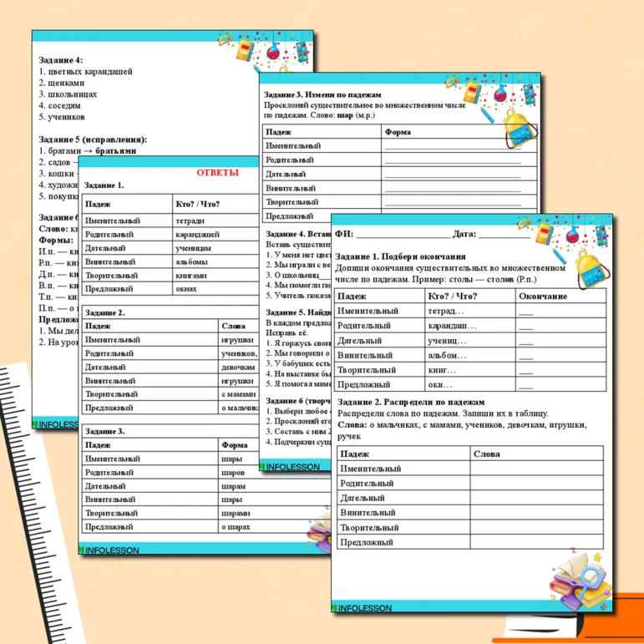
Task: Click the blank line for Творительный on middle page
Action: click(x=453, y=203)
